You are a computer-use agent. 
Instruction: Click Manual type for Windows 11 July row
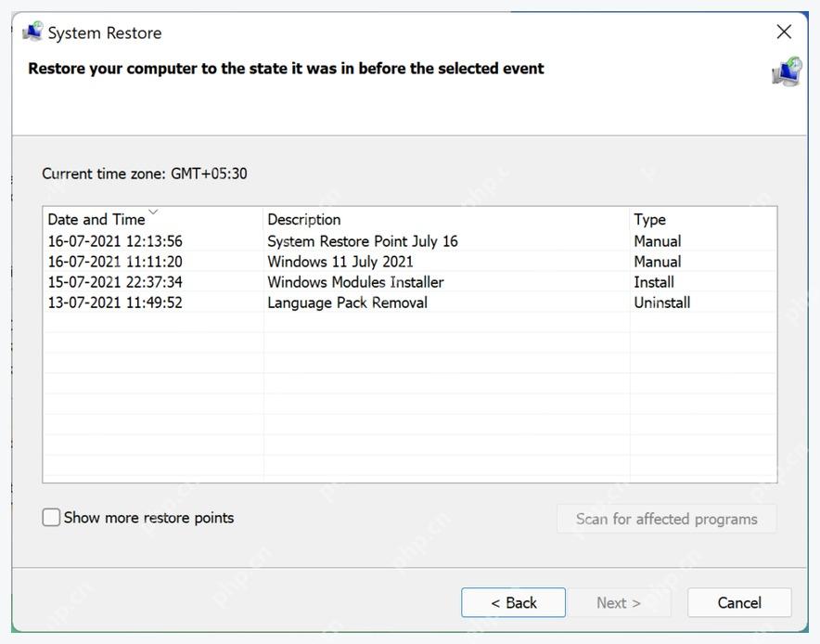(x=658, y=262)
